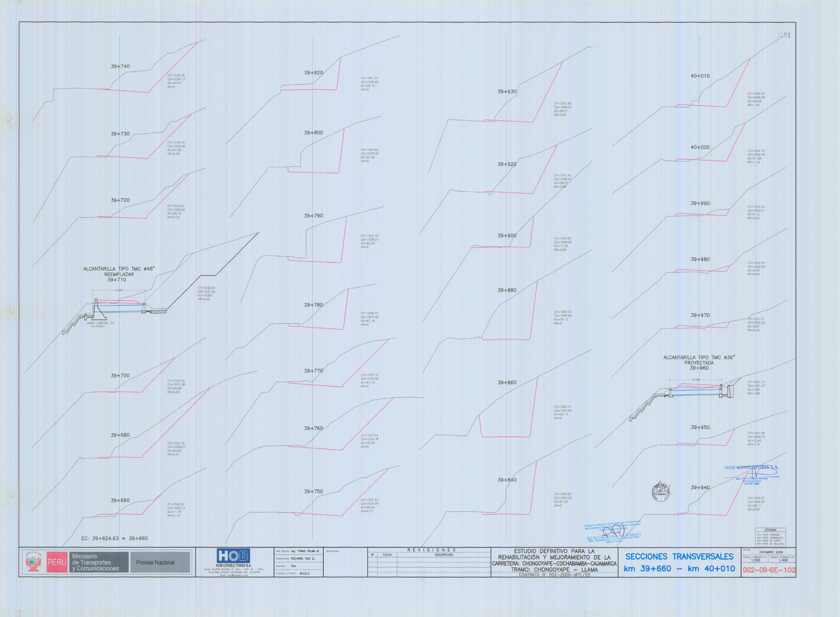
Task: Click the red PERÚ logo block
Action: (57, 562)
